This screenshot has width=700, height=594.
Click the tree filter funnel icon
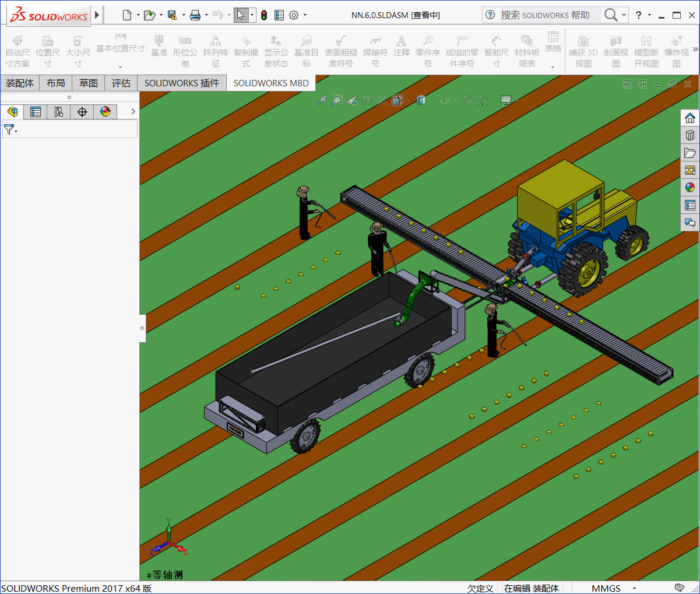coord(9,129)
